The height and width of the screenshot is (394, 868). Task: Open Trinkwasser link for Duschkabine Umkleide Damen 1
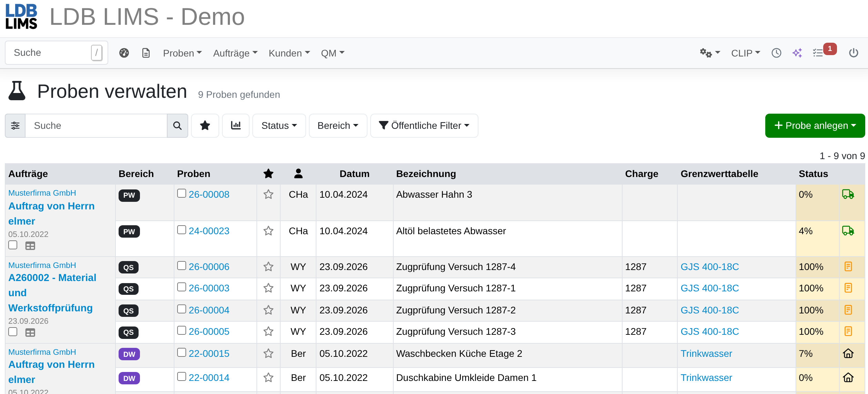pyautogui.click(x=706, y=378)
